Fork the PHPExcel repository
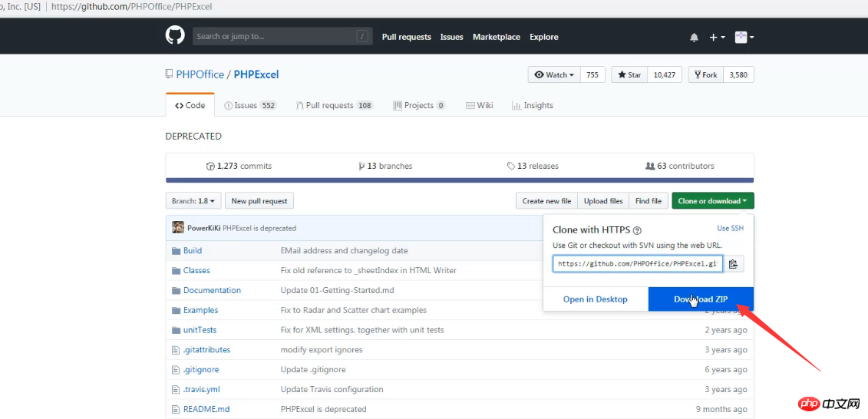868x419 pixels. tap(706, 74)
